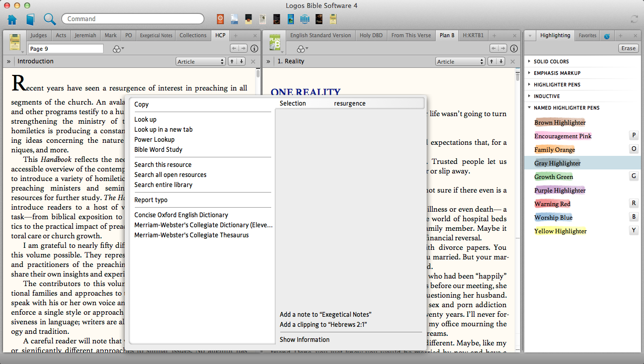
Task: Click the Erase button
Action: pos(628,48)
